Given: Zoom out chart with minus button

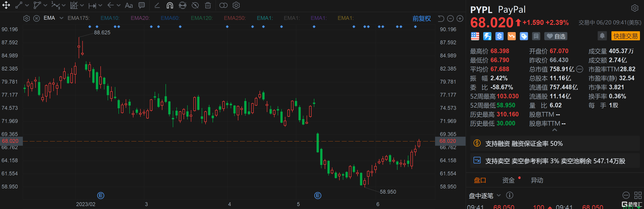Looking at the screenshot, I should 450,19.
